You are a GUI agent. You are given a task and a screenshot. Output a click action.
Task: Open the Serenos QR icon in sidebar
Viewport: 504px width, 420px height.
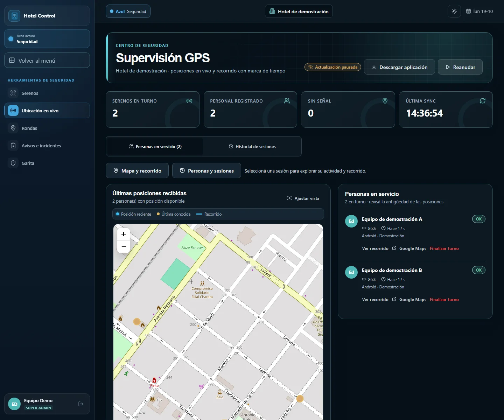tap(13, 93)
